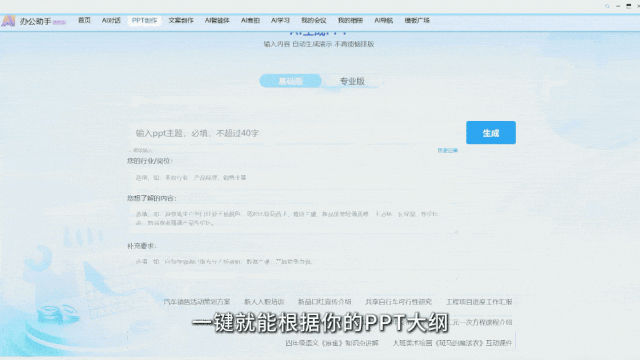Focus the 您想了解的内容 text area
Image resolution: width=640 pixels, height=360 pixels.
tap(292, 218)
